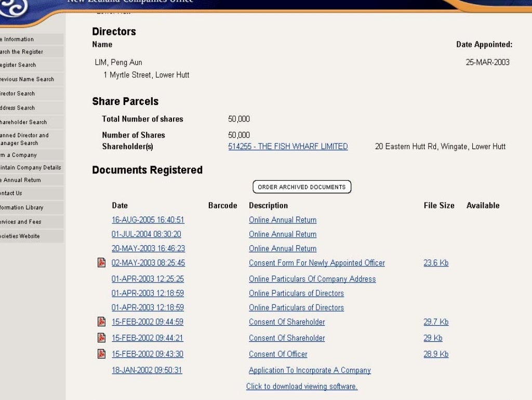532x400 pixels.
Task: Open Director Search in sidebar
Action: [32, 94]
